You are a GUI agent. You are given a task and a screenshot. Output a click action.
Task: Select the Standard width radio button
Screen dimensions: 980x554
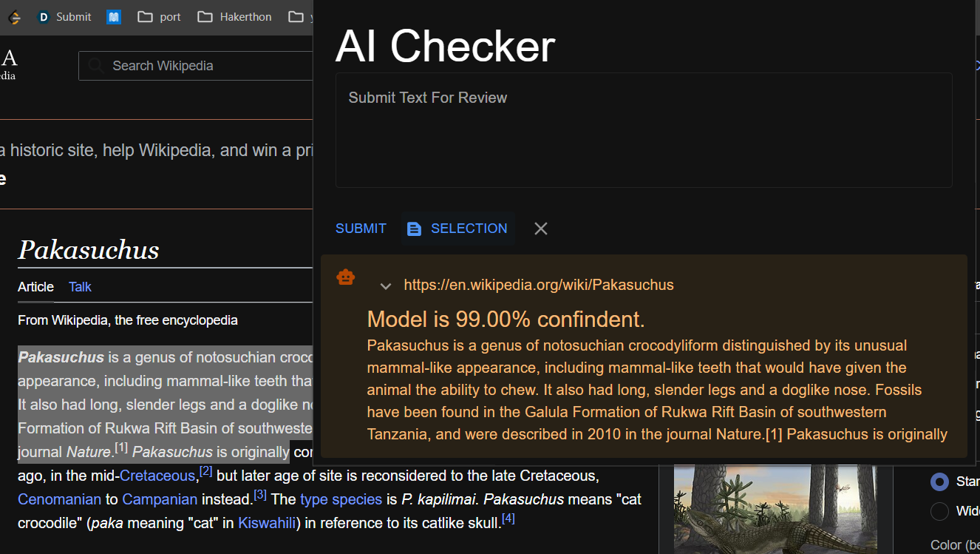point(939,482)
